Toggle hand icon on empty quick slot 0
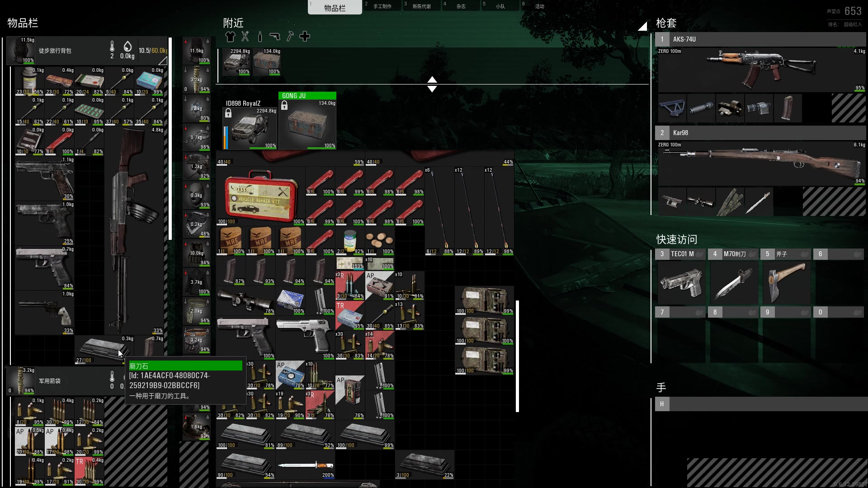This screenshot has height=488, width=868. [x=858, y=312]
